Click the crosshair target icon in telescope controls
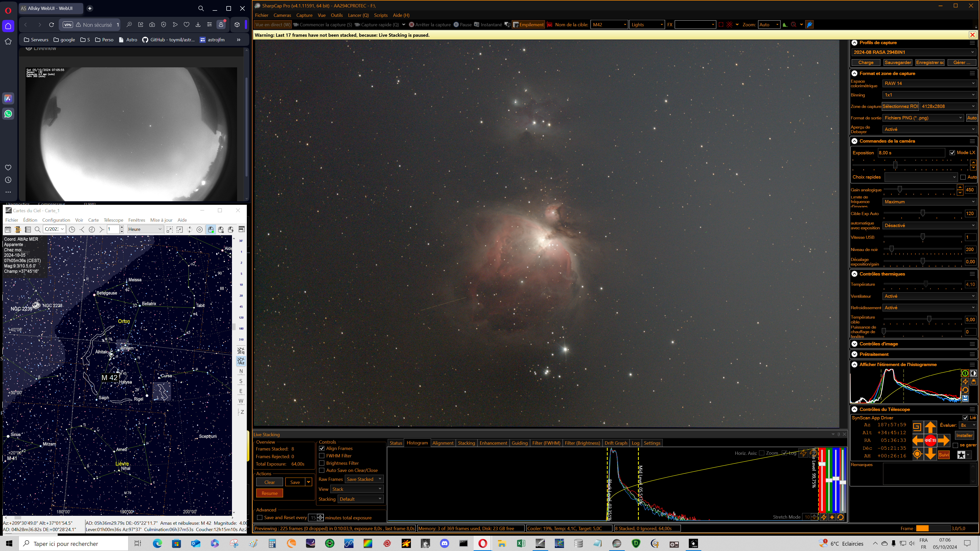Screen dimensions: 980x551 click(917, 454)
